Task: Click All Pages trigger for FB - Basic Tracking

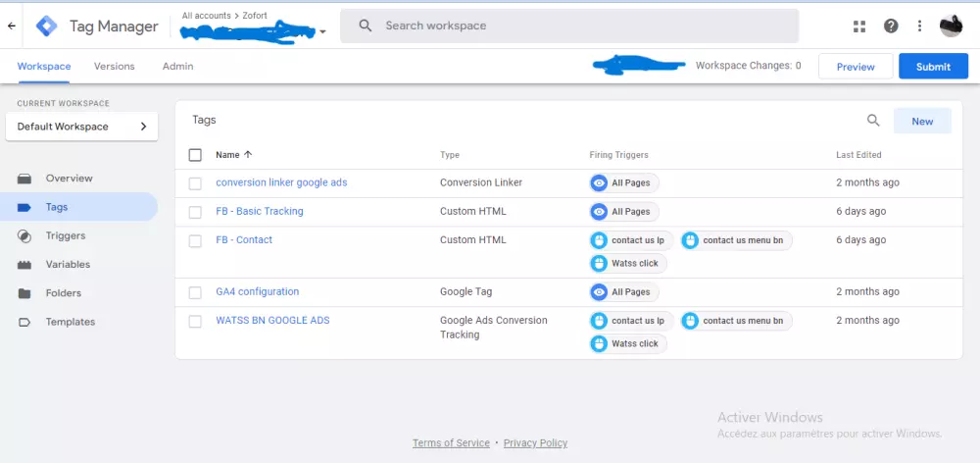Action: (623, 212)
